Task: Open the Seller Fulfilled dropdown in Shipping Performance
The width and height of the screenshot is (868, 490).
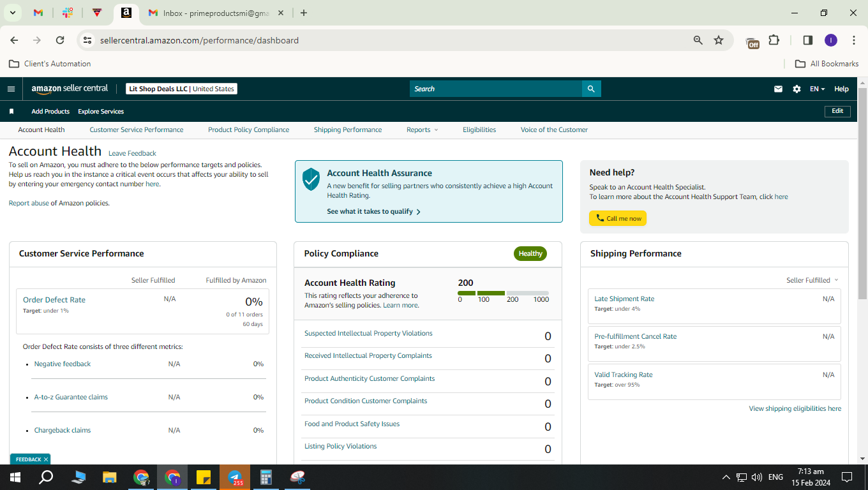Action: (x=812, y=280)
